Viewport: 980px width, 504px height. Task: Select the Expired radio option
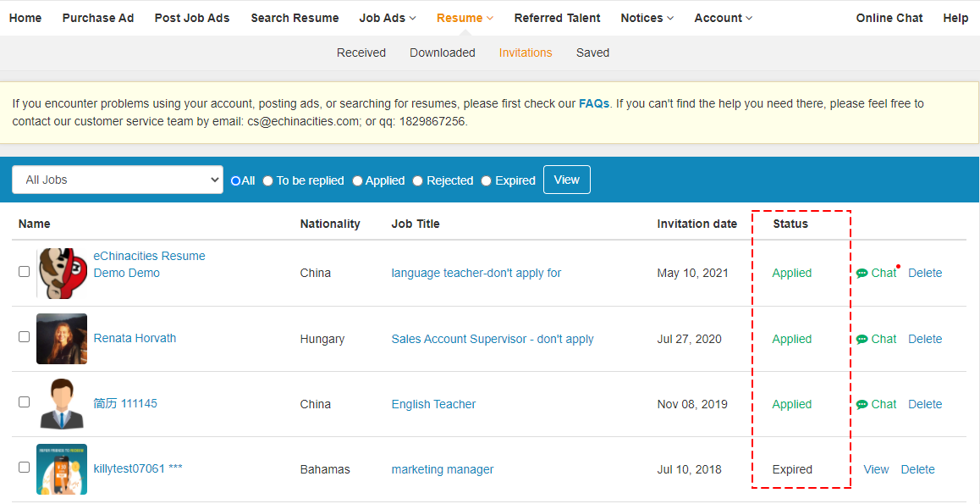(486, 180)
